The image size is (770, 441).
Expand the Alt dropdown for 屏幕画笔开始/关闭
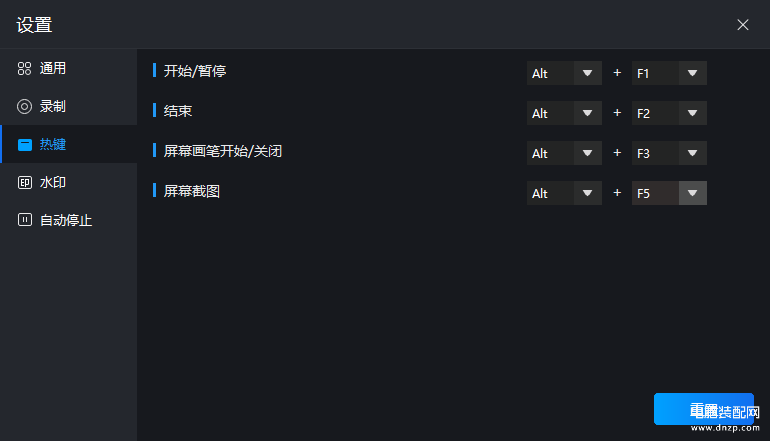[x=564, y=153]
